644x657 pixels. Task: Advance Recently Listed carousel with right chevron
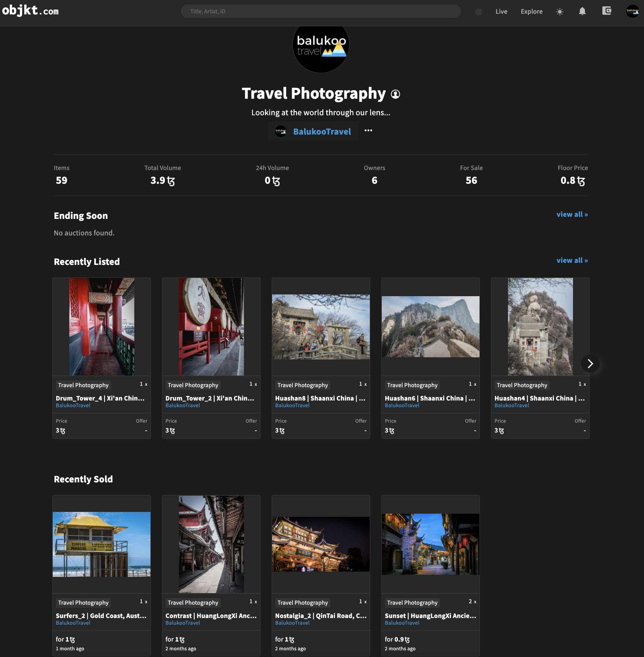590,364
